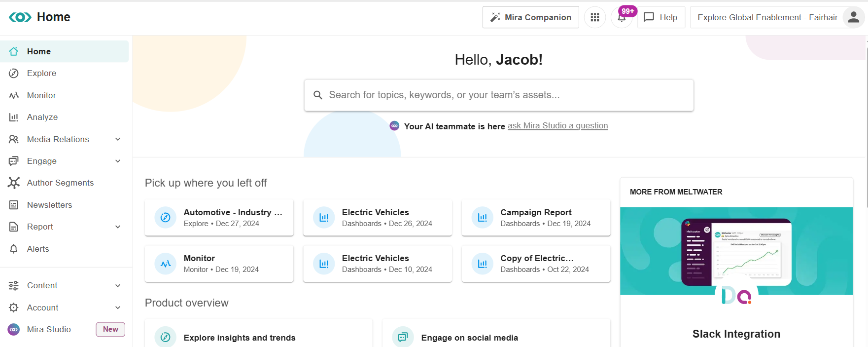Open Alerts in the sidebar

coord(65,249)
